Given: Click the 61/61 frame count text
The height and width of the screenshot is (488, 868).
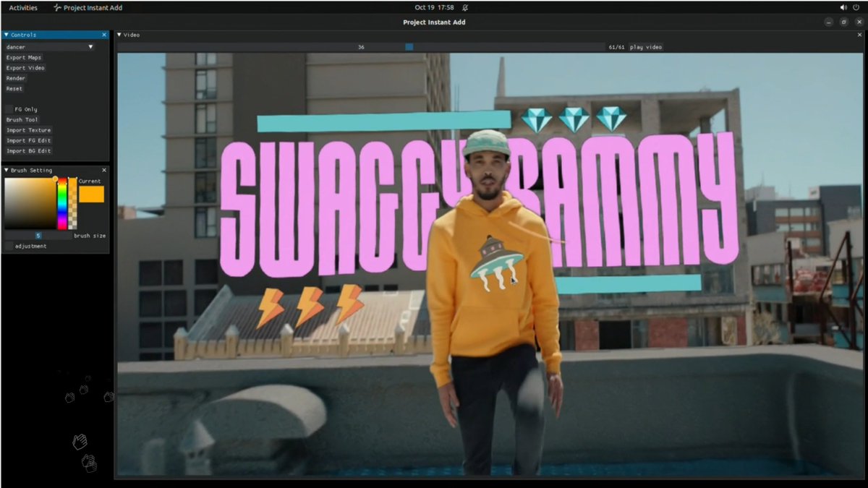Looking at the screenshot, I should tap(616, 47).
